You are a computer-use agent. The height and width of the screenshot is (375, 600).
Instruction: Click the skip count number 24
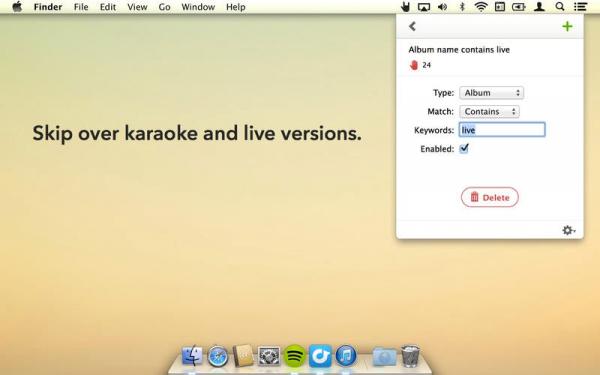tap(427, 65)
